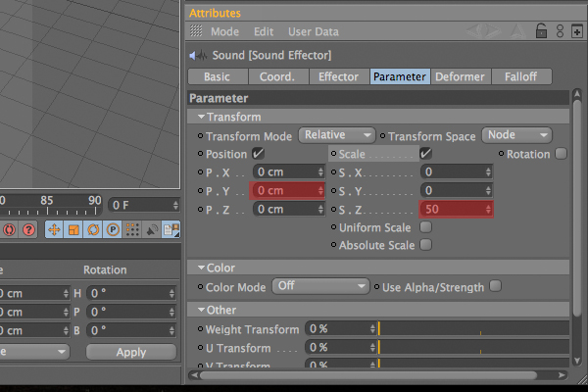
Task: Enable the Rotation checkbox
Action: [561, 154]
